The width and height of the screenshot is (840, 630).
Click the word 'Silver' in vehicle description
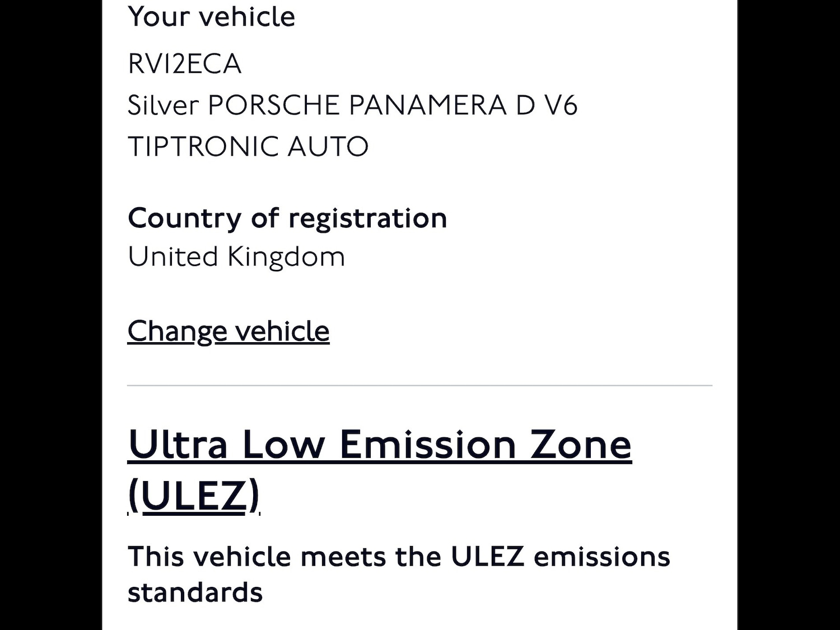coord(163,105)
